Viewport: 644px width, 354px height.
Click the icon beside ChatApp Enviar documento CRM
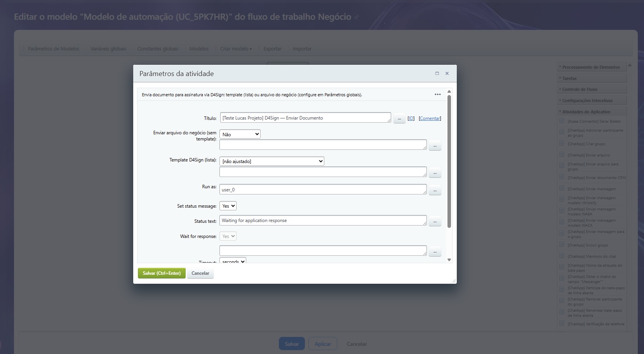click(562, 177)
